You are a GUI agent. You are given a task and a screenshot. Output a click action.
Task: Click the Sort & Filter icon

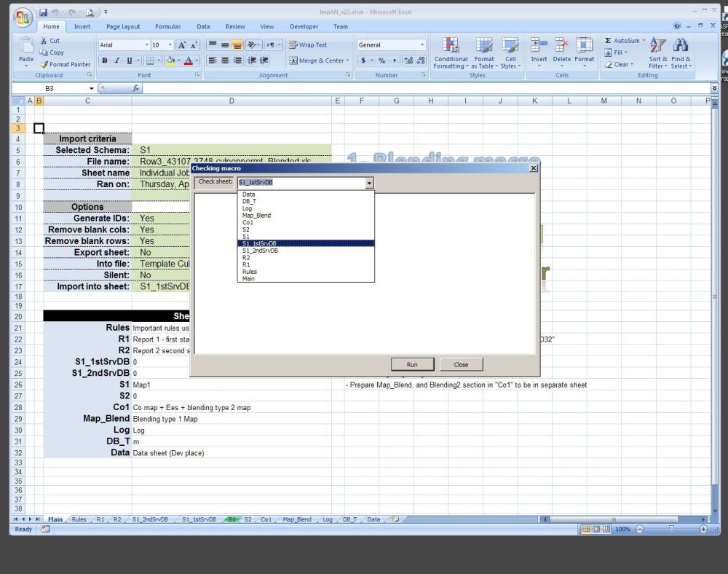(657, 52)
